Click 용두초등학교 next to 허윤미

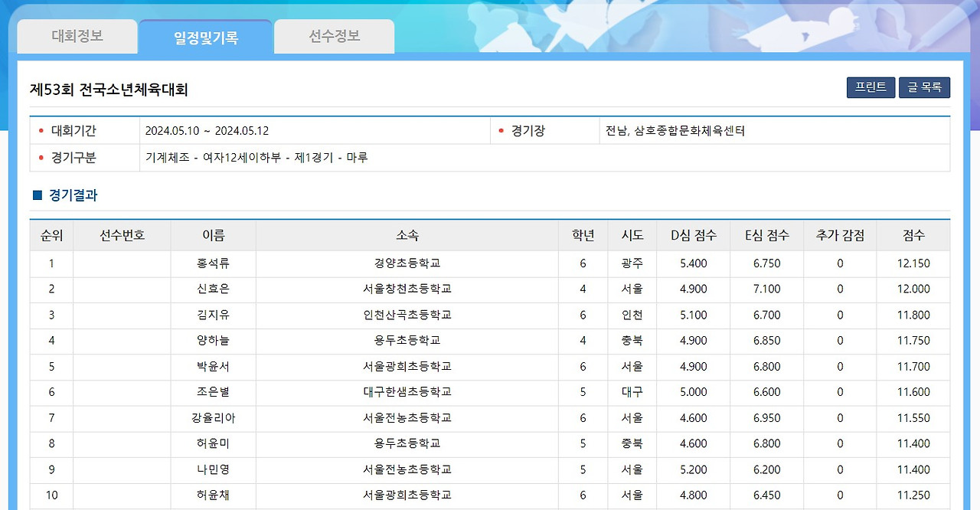click(x=408, y=443)
